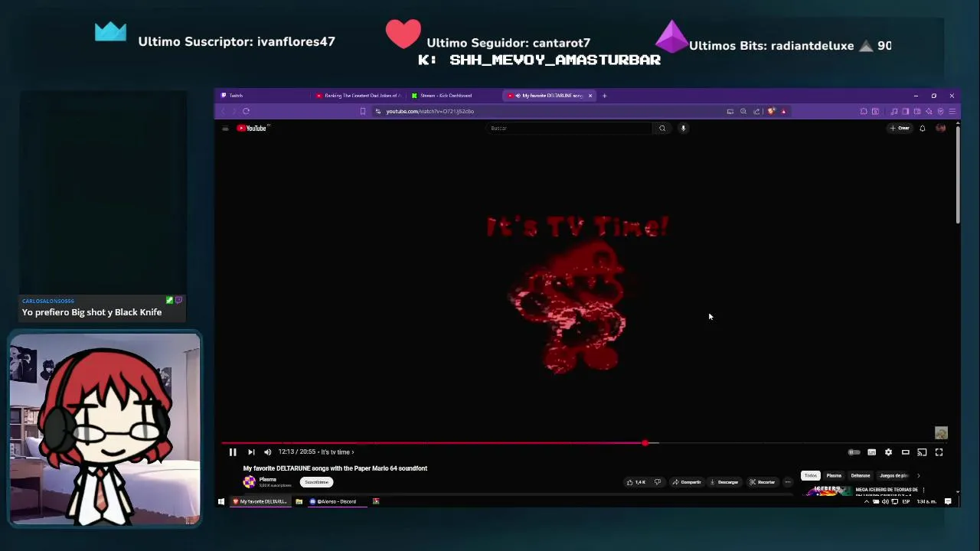This screenshot has height=551, width=980.
Task: Click the browser back arrow
Action: click(x=224, y=112)
